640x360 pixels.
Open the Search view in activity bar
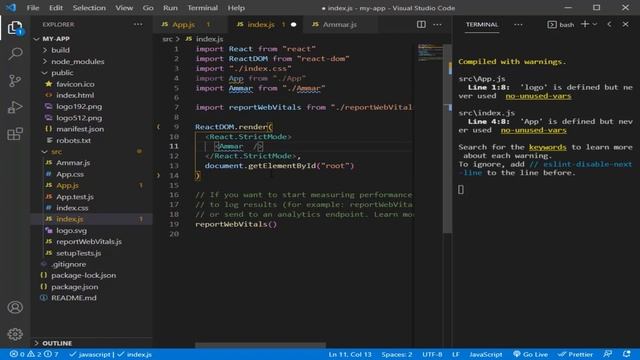click(x=15, y=53)
